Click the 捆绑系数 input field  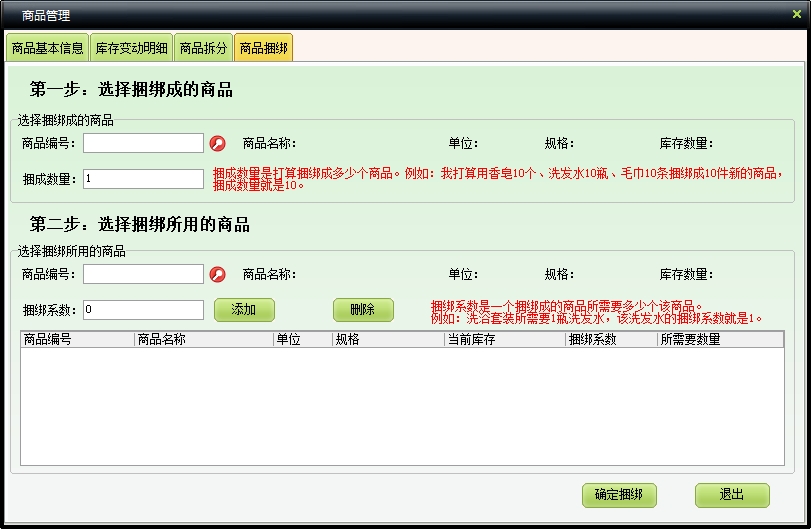143,310
